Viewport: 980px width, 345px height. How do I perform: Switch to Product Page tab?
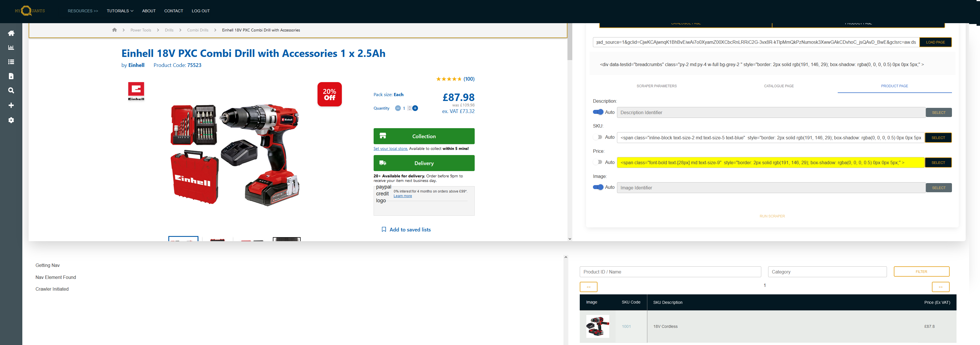[x=894, y=86]
